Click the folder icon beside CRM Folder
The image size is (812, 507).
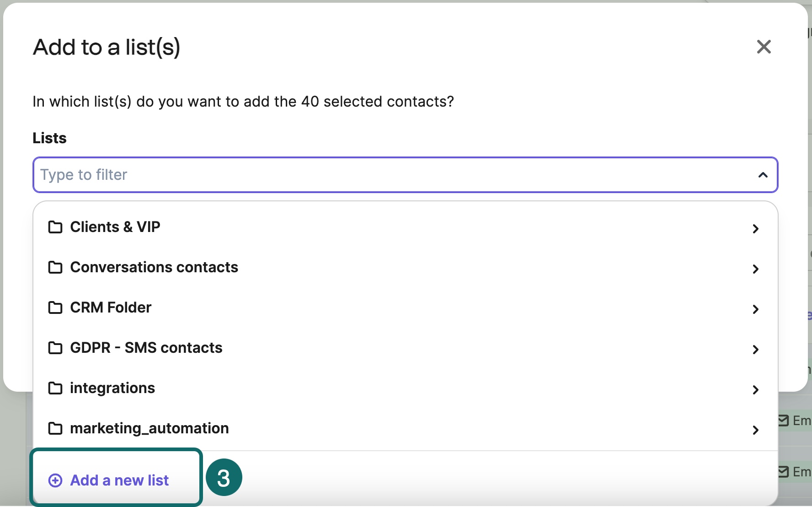point(56,308)
